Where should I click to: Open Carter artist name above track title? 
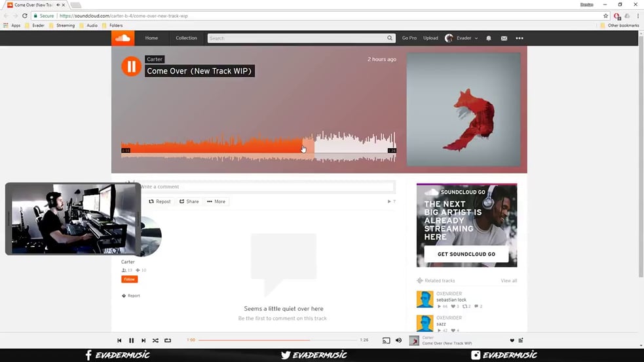coord(155,59)
